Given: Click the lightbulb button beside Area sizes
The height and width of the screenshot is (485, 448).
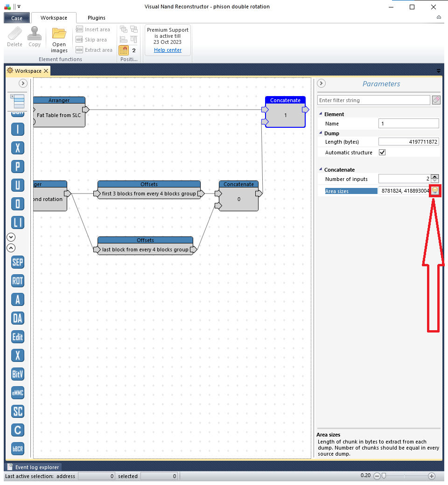Looking at the screenshot, I should pos(435,191).
